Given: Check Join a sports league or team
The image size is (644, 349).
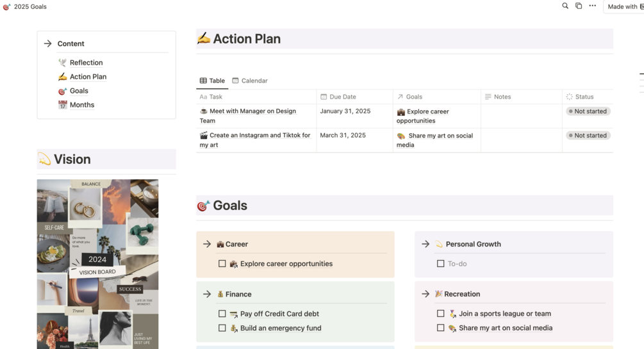Looking at the screenshot, I should coord(441,314).
